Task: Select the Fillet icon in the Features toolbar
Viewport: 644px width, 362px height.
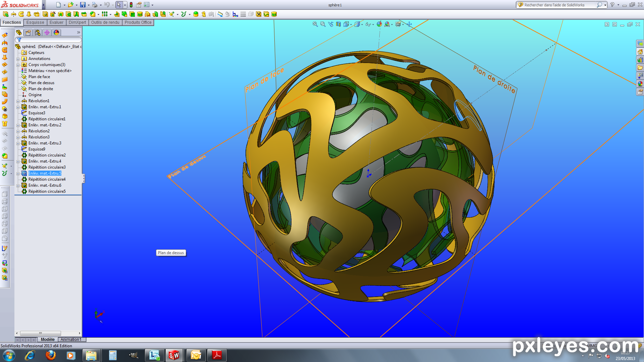Action: click(x=93, y=14)
